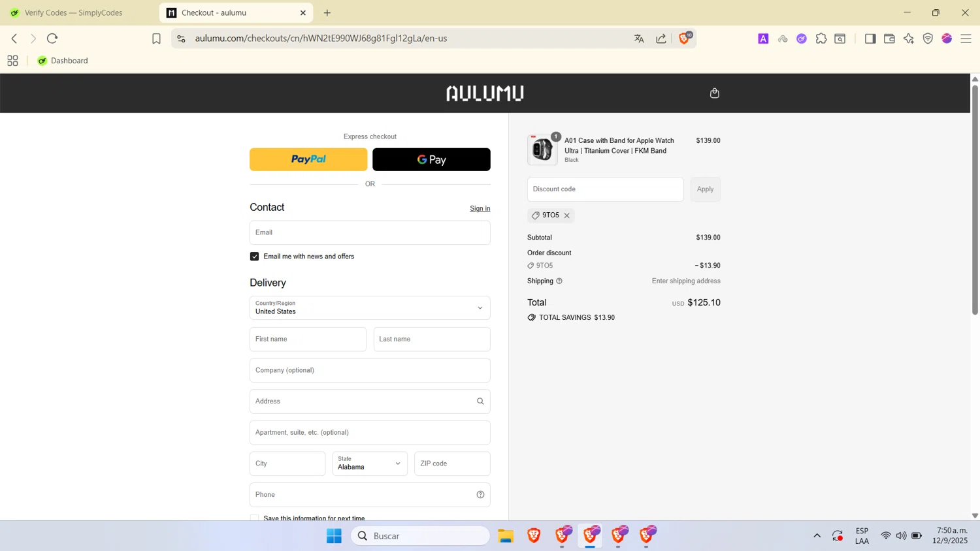
Task: Open Windows Start menu
Action: [x=334, y=536]
